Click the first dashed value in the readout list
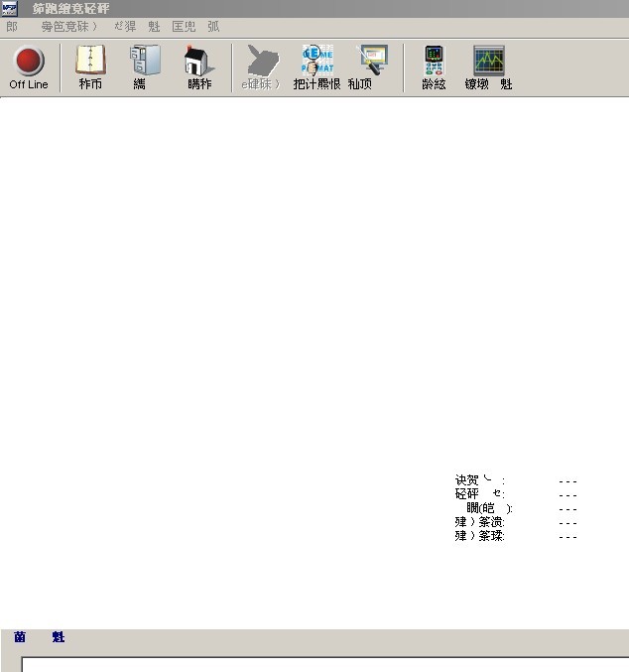Image resolution: width=629 pixels, height=672 pixels. coord(567,481)
